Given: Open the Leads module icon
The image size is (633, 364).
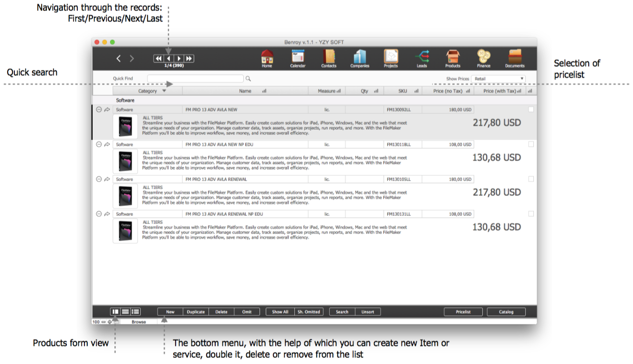Looking at the screenshot, I should click(x=422, y=57).
